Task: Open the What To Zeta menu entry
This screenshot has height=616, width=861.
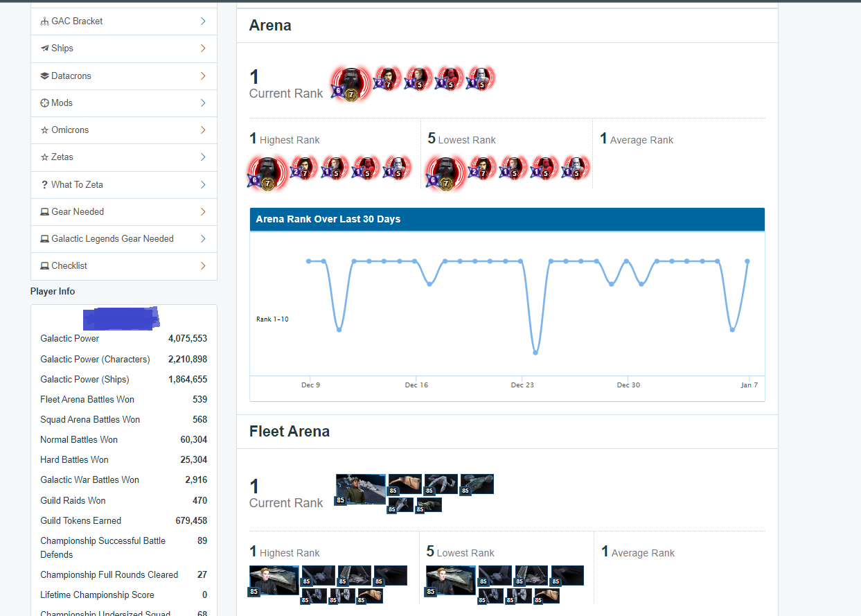Action: click(124, 185)
